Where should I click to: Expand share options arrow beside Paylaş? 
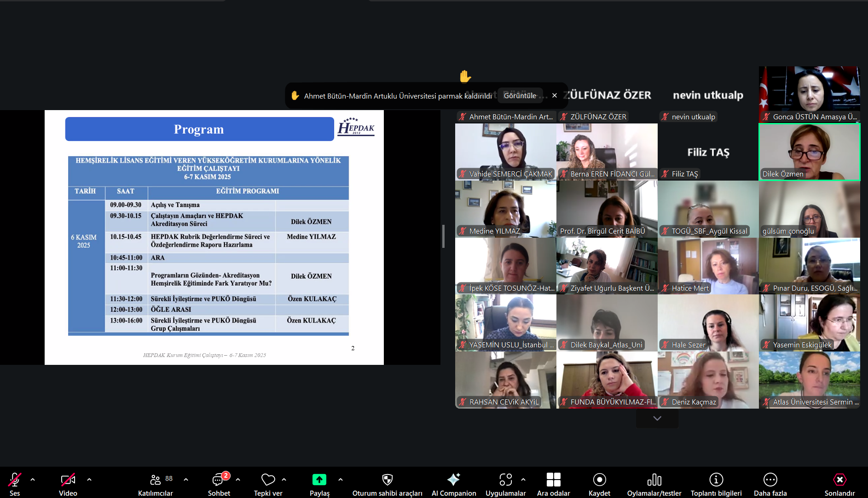pyautogui.click(x=341, y=480)
